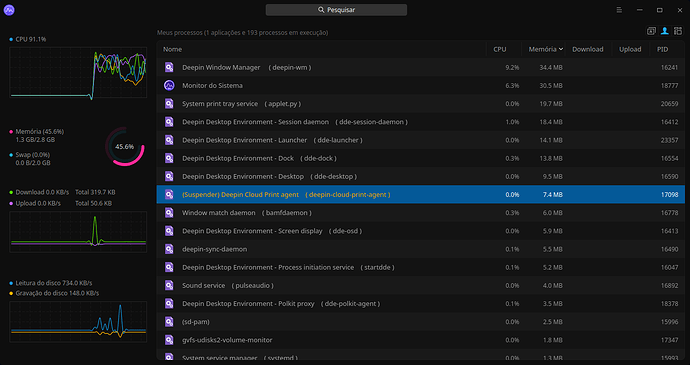This screenshot has width=690, height=365.
Task: Click the (sd-pam) process icon
Action: click(x=169, y=322)
